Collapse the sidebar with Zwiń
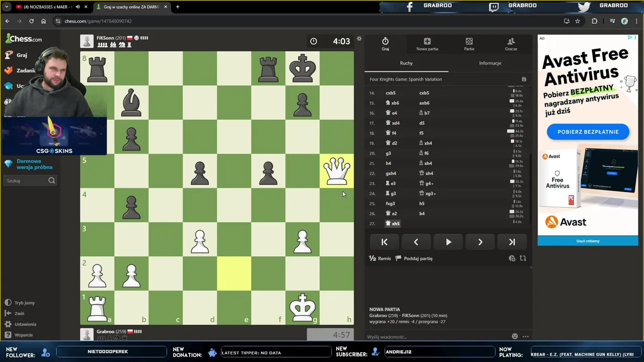644x362 pixels. click(x=15, y=313)
